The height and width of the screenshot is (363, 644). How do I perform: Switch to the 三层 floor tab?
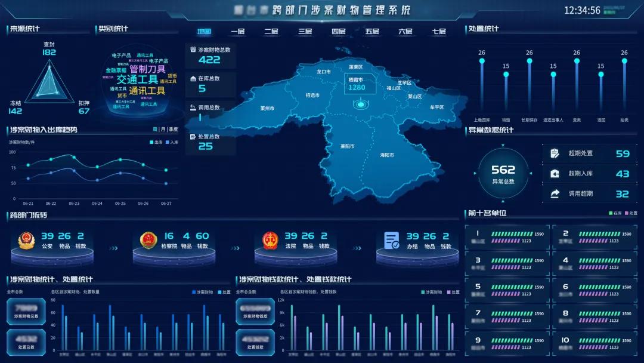click(305, 32)
